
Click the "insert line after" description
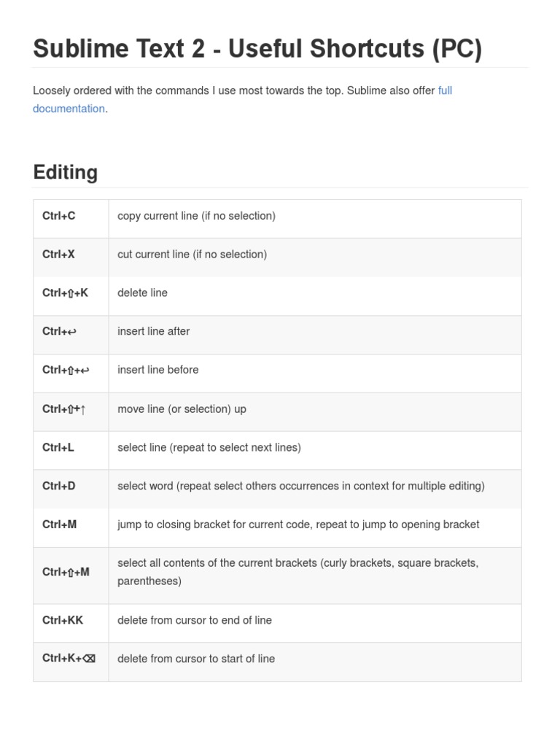pyautogui.click(x=153, y=331)
